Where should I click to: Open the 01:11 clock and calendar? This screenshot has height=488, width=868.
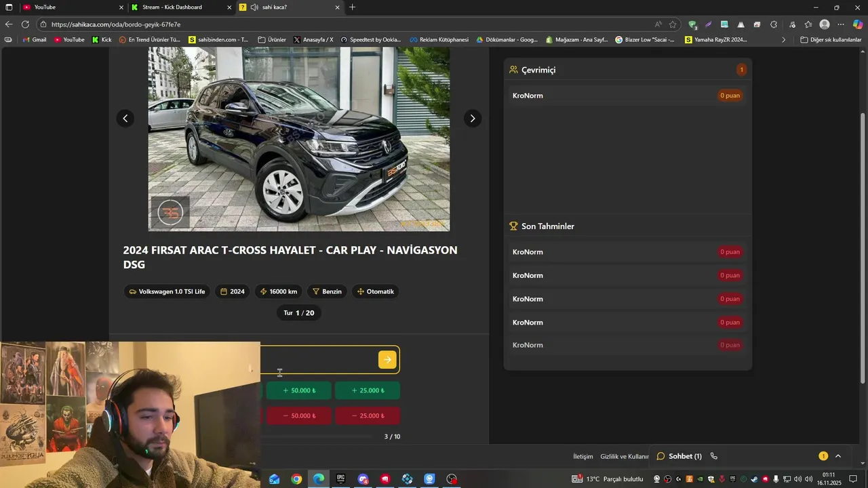click(829, 479)
